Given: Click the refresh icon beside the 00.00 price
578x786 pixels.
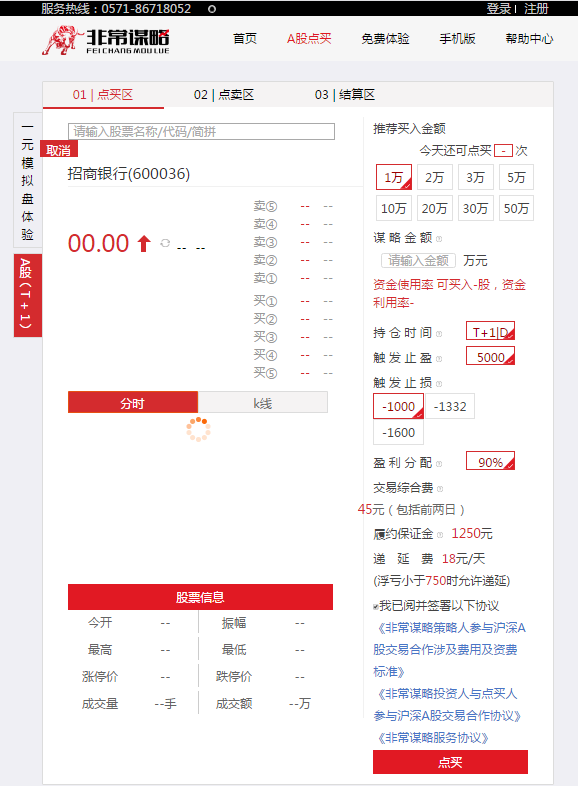Looking at the screenshot, I should [165, 243].
